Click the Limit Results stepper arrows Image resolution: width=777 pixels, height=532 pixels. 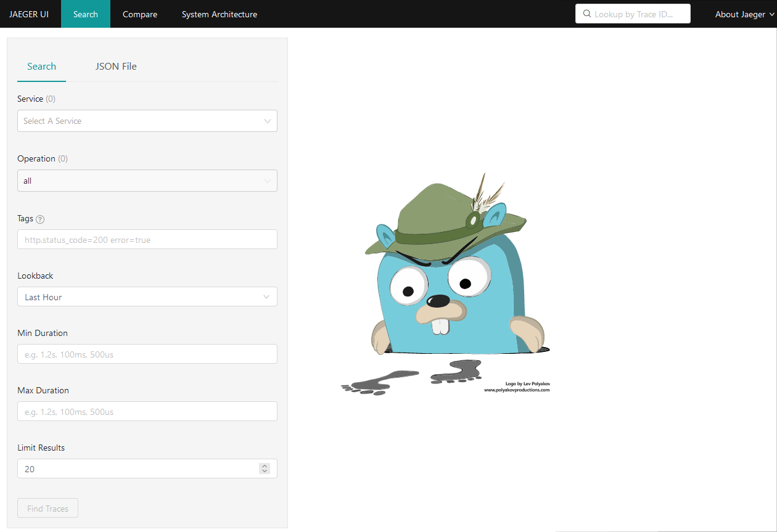click(265, 469)
